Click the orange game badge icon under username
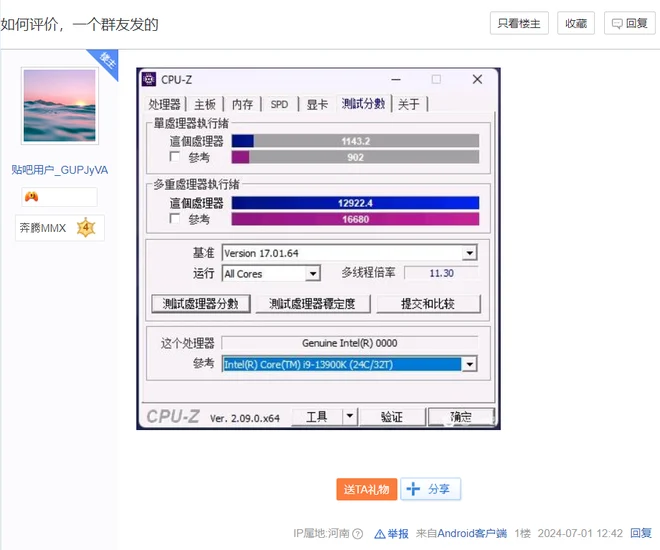660x550 pixels. click(32, 197)
